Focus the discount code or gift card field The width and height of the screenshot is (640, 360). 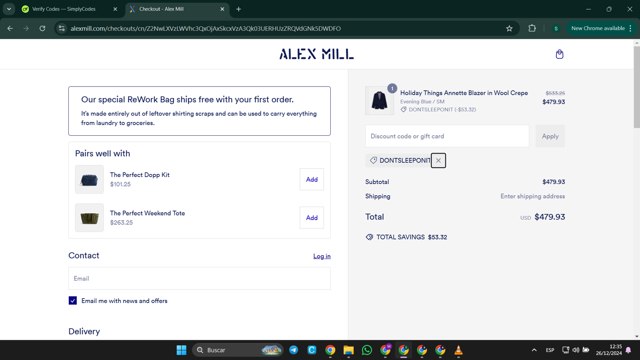coord(447,136)
